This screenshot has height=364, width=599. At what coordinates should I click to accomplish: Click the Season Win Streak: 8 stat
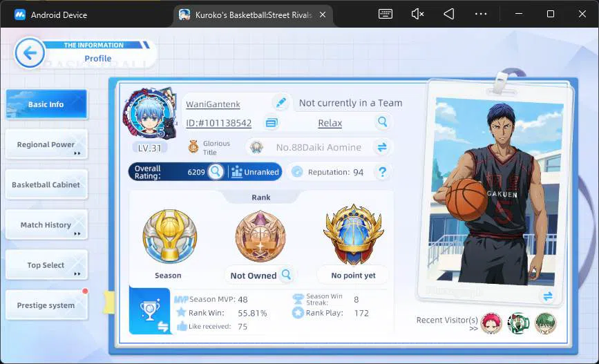coord(325,299)
